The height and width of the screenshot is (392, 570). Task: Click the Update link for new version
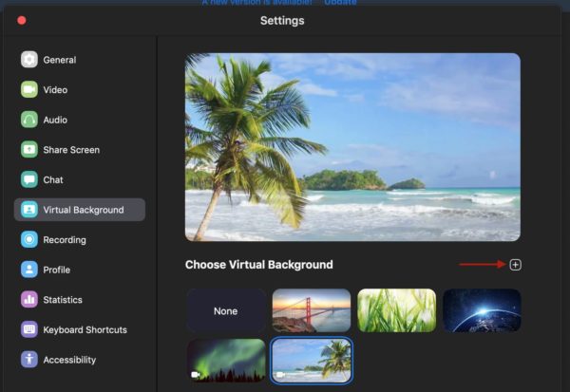[340, 3]
